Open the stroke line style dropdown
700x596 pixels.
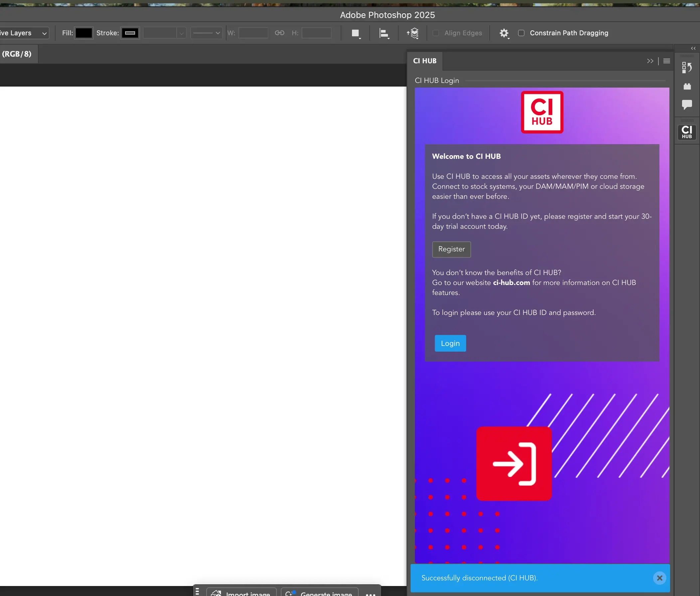click(x=206, y=33)
